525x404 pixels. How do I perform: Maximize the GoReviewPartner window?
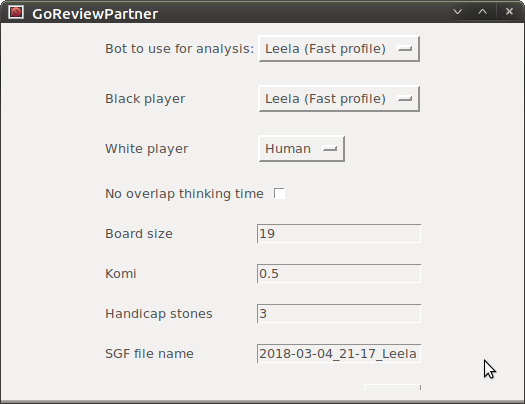tap(482, 12)
